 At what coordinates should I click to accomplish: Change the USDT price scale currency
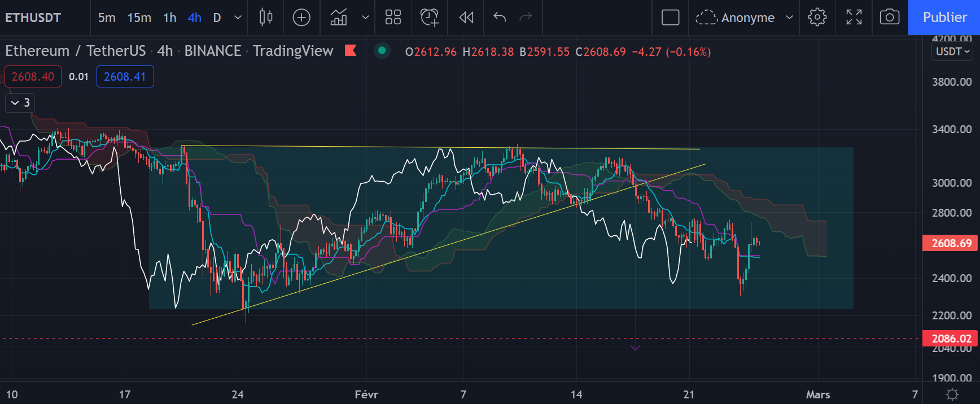952,51
